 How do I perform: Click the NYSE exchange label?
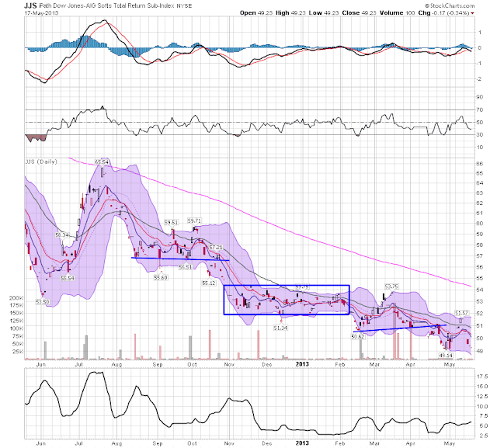(184, 5)
